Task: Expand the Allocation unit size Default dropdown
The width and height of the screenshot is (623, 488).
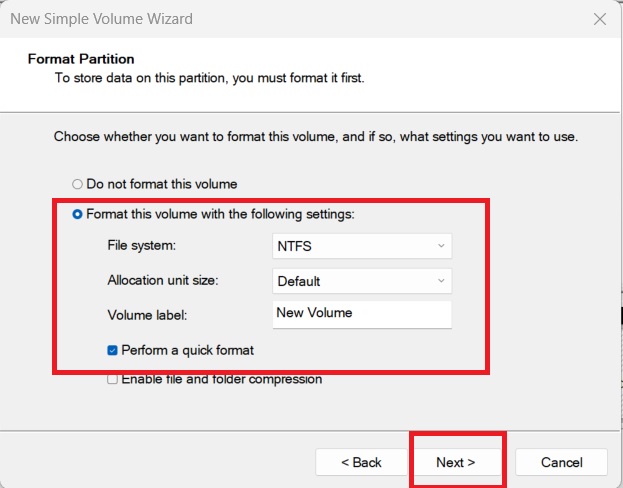Action: coord(361,281)
